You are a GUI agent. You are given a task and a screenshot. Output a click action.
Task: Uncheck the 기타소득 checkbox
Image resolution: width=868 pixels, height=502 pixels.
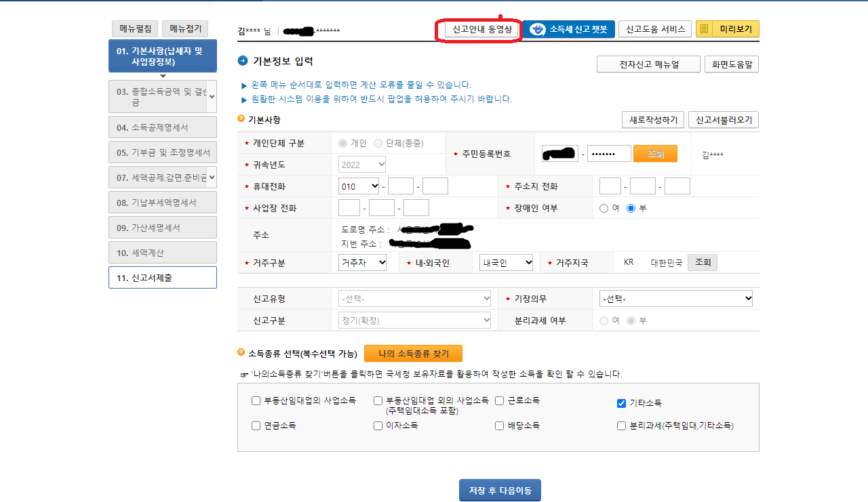pos(621,403)
